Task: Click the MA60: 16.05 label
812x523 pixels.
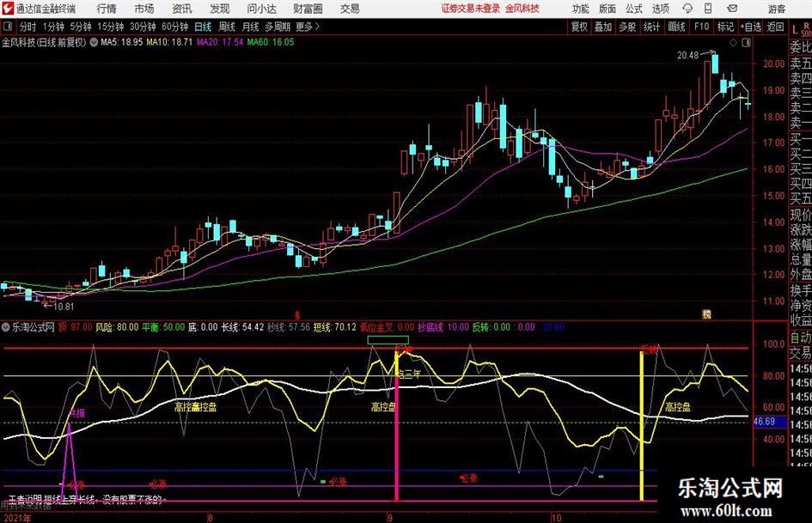Action: tap(271, 42)
